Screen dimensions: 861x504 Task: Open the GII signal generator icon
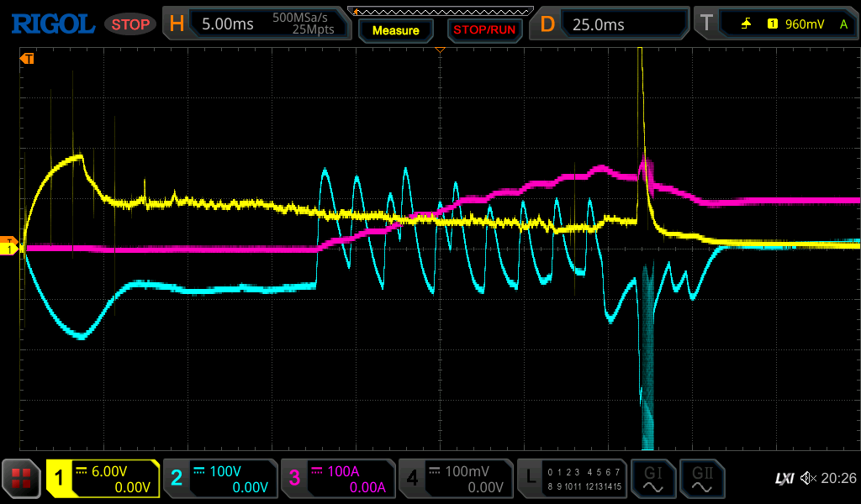700,479
